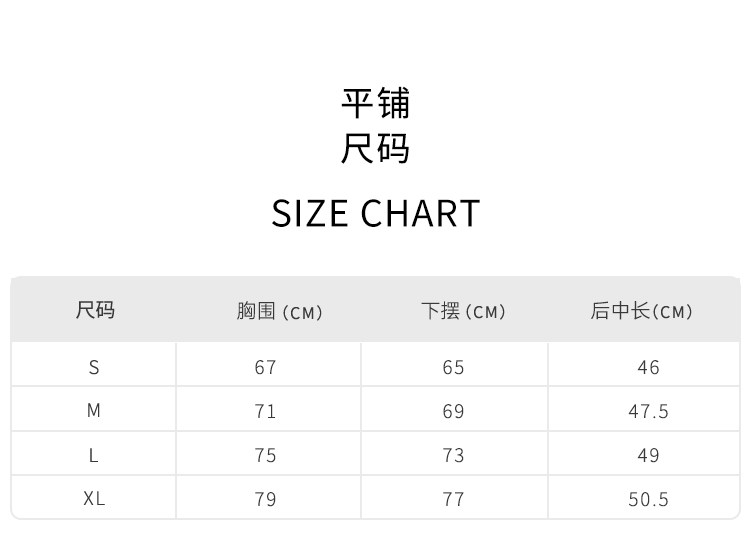Select the 胸围 (CM) column header
Viewport: 750px width, 541px height.
coord(280,311)
